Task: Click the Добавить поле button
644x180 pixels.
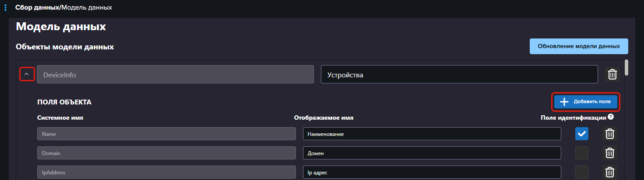Action: tap(585, 102)
